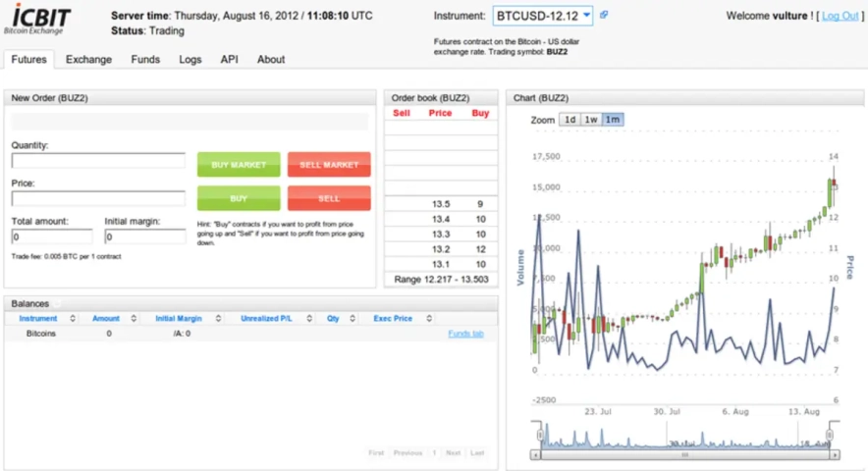This screenshot has height=471, width=868.
Task: Sort balances by Instrument column arrows
Action: 72,319
